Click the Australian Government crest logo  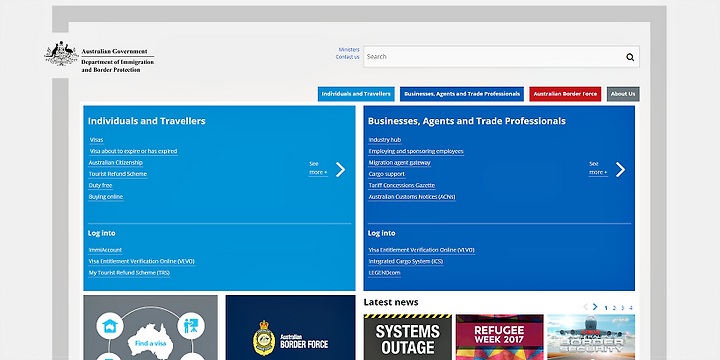[x=61, y=53]
